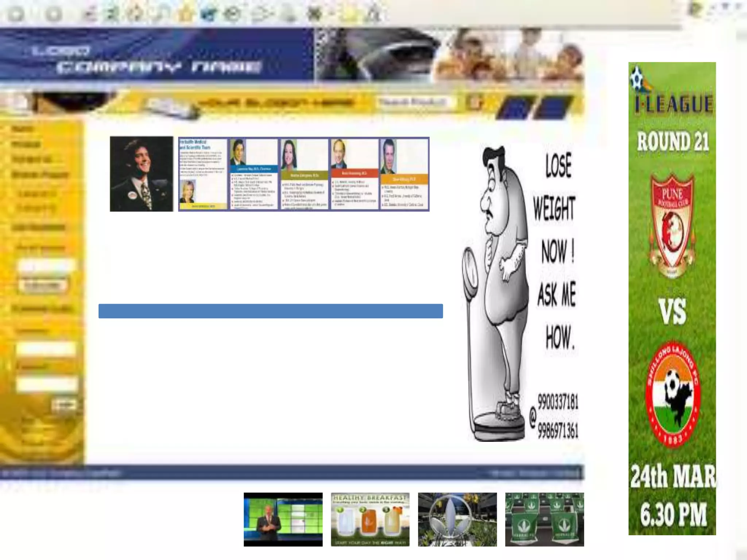Image resolution: width=747 pixels, height=560 pixels.
Task: Click the browser back button
Action: pos(16,15)
